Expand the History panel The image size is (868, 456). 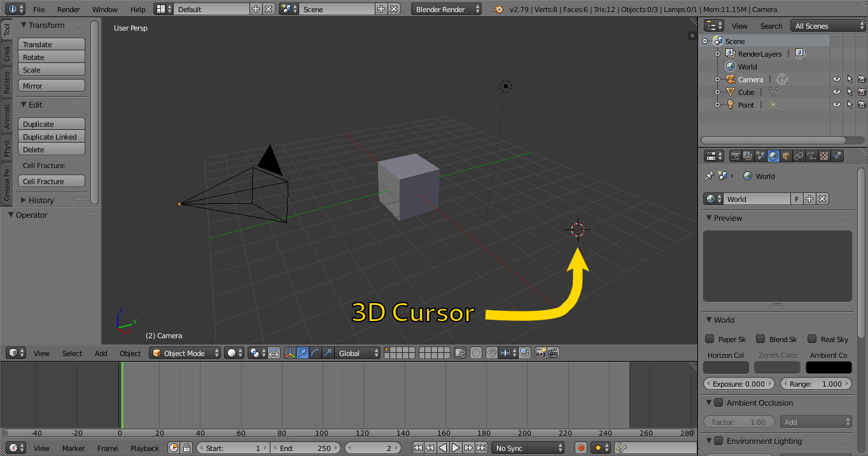tap(41, 200)
